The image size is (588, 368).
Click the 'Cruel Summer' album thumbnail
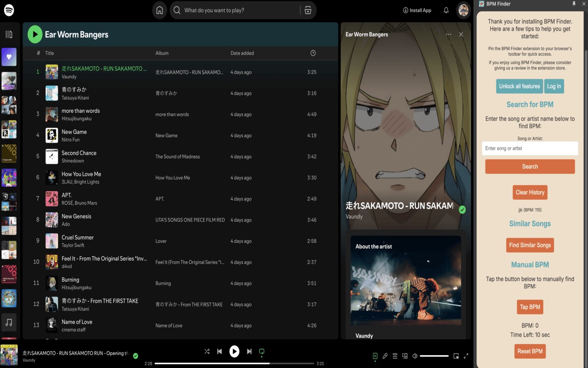tap(52, 241)
